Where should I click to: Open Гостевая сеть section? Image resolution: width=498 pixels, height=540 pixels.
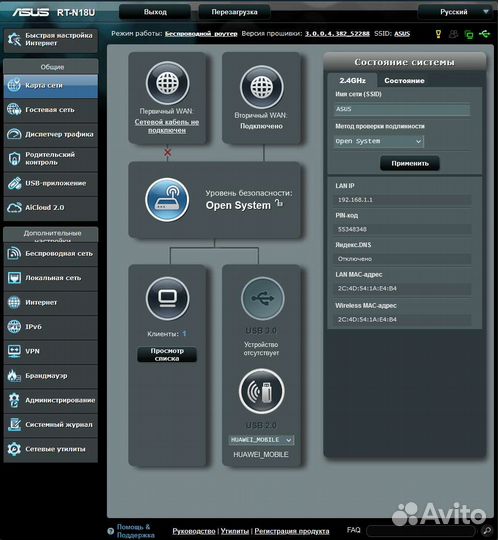coord(51,110)
